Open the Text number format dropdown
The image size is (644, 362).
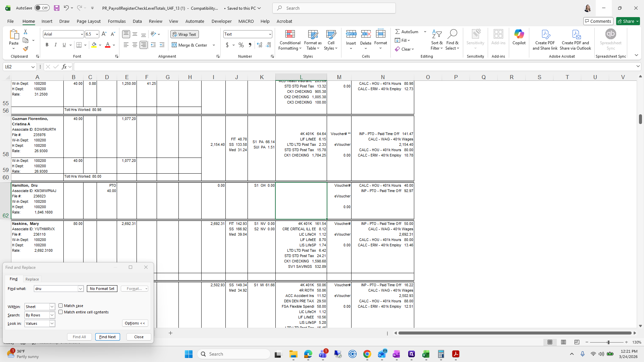click(x=270, y=34)
